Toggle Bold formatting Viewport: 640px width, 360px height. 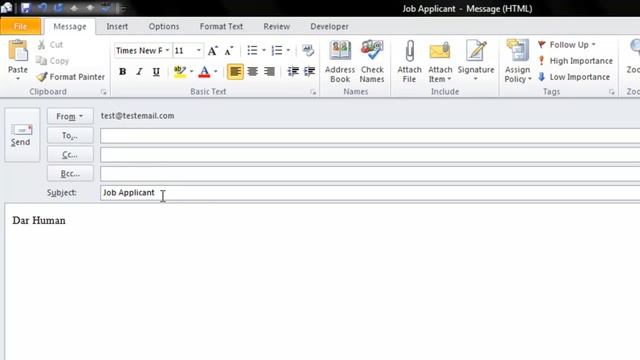coord(122,72)
